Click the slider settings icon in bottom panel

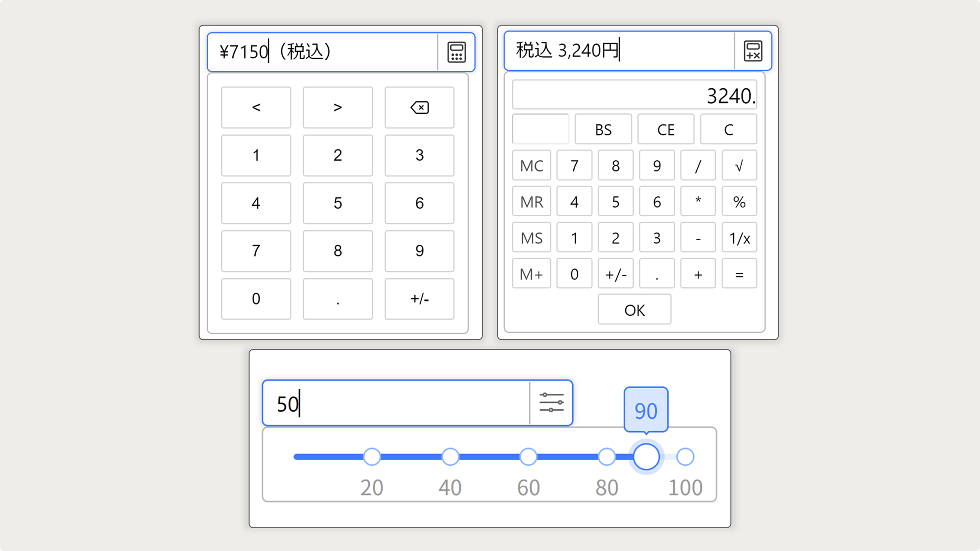(x=551, y=403)
